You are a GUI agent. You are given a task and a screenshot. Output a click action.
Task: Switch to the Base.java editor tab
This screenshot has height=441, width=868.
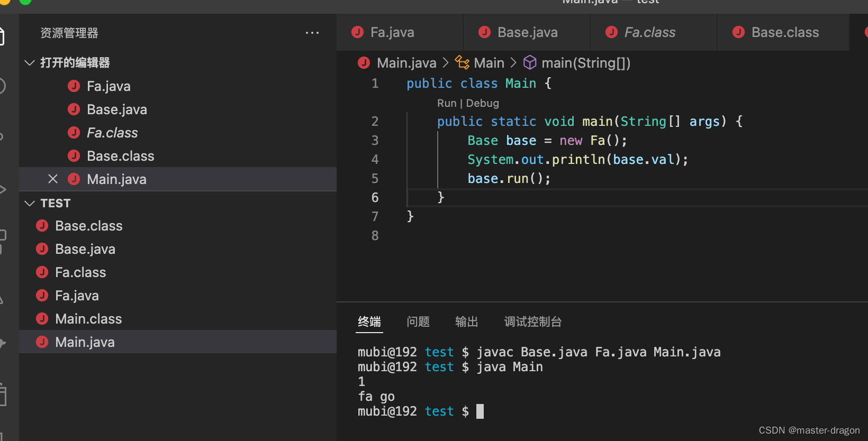click(527, 32)
